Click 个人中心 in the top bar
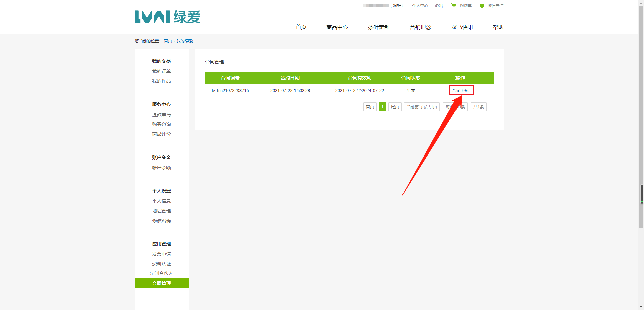Viewport: 644px width, 310px height. tap(420, 6)
